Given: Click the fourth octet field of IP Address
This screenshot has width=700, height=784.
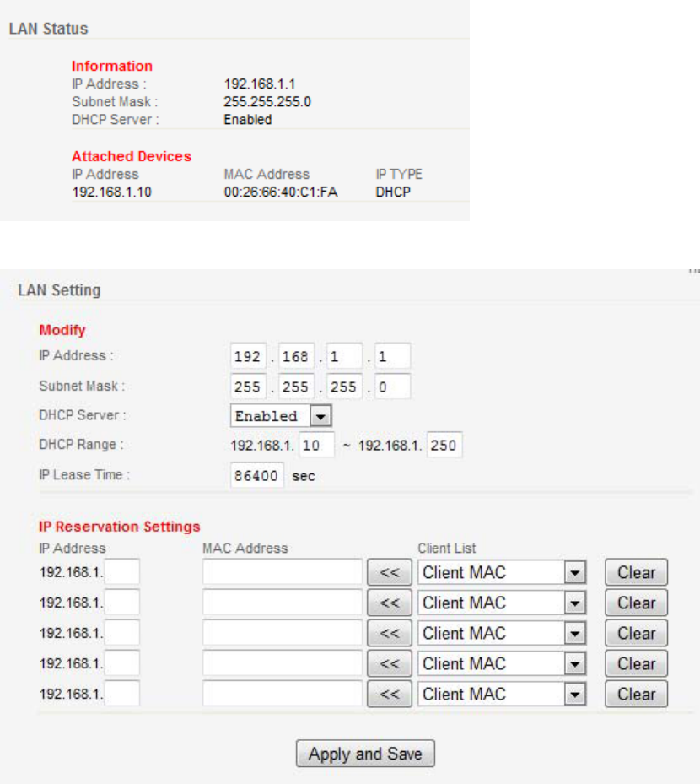Looking at the screenshot, I should click(x=392, y=356).
